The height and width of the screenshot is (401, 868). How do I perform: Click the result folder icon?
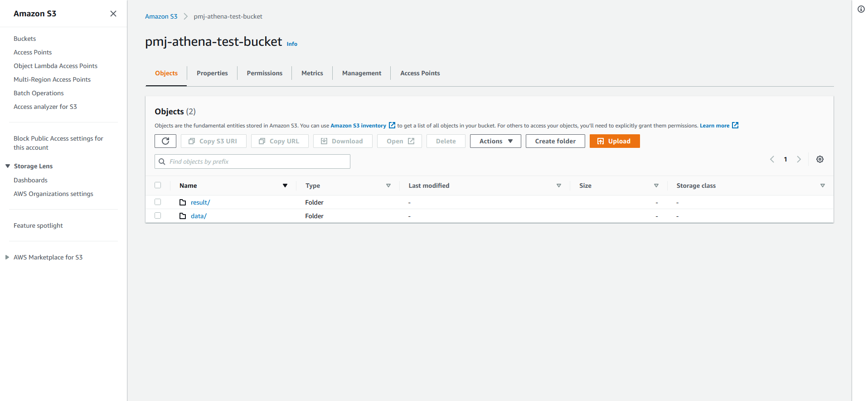pyautogui.click(x=183, y=202)
